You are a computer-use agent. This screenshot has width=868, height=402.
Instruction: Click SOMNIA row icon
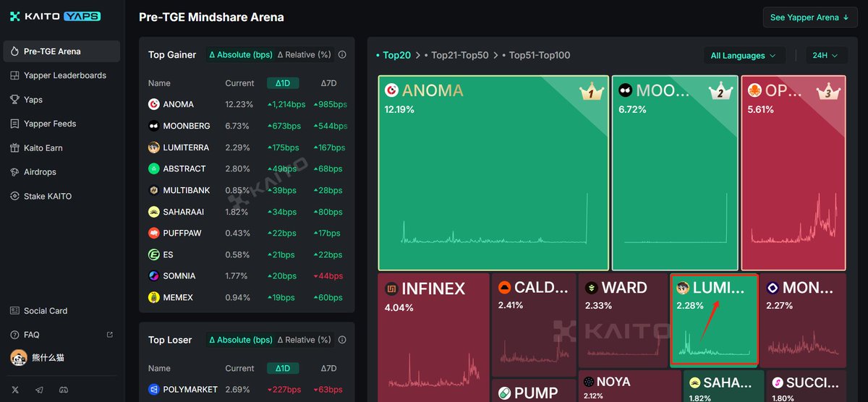tap(153, 275)
